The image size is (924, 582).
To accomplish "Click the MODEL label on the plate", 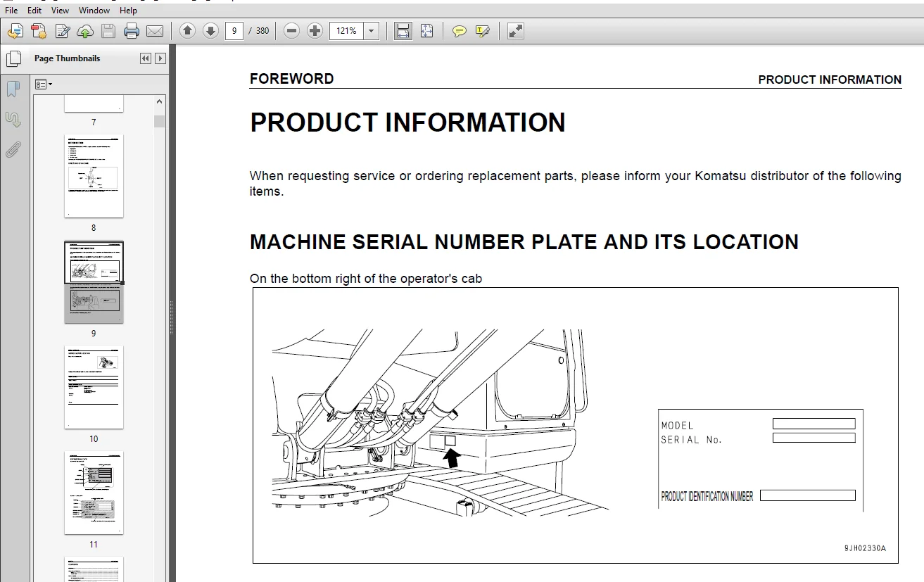I will (677, 425).
